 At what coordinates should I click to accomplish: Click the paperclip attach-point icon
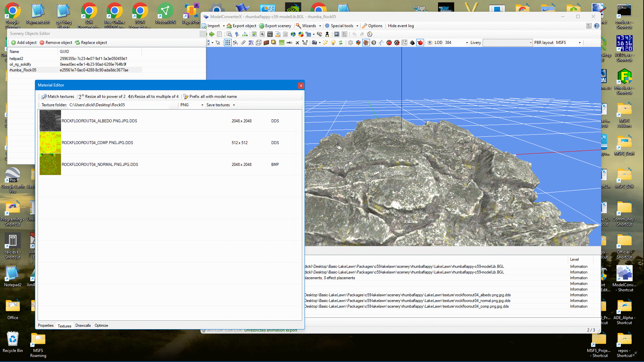(243, 43)
